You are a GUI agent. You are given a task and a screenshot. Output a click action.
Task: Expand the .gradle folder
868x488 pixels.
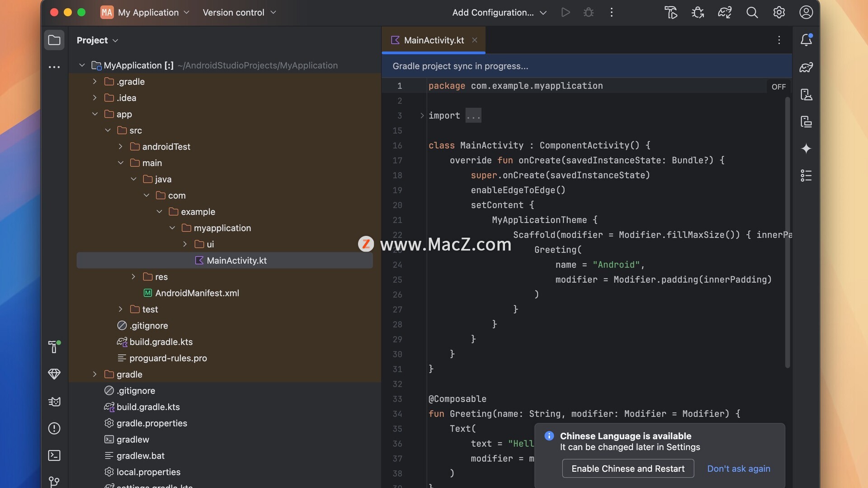(x=94, y=81)
